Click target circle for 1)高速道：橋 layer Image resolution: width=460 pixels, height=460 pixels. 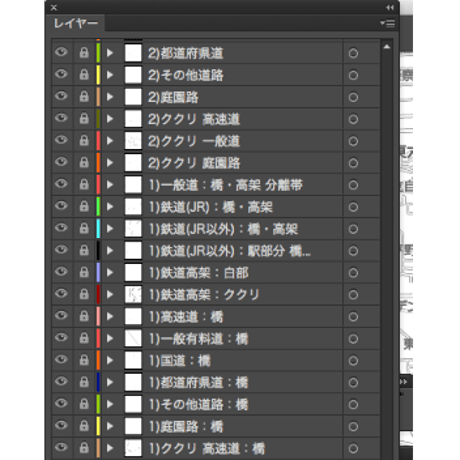point(353,317)
